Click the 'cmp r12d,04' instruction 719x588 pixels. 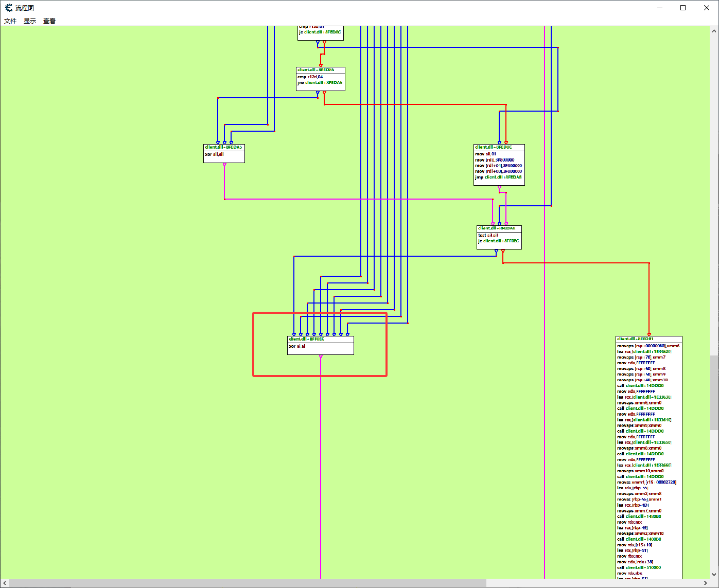coord(310,77)
